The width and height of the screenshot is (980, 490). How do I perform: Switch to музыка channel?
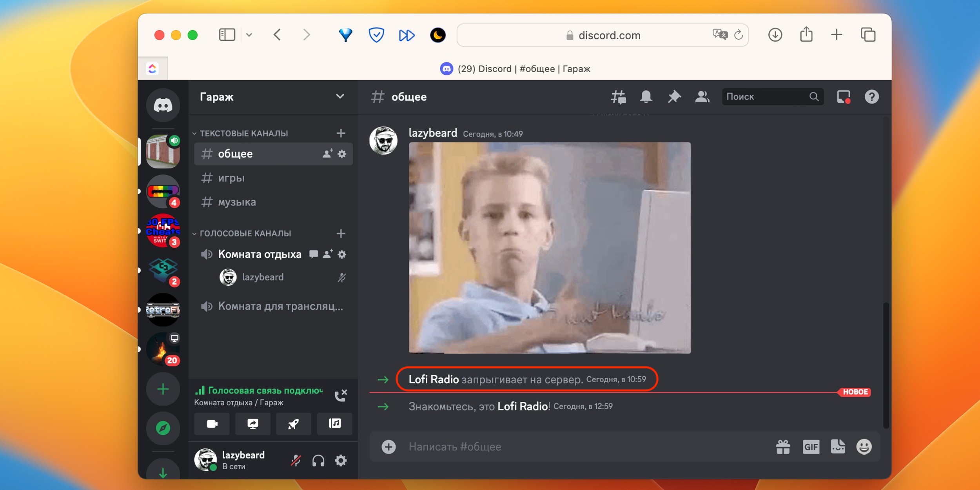pos(273,202)
